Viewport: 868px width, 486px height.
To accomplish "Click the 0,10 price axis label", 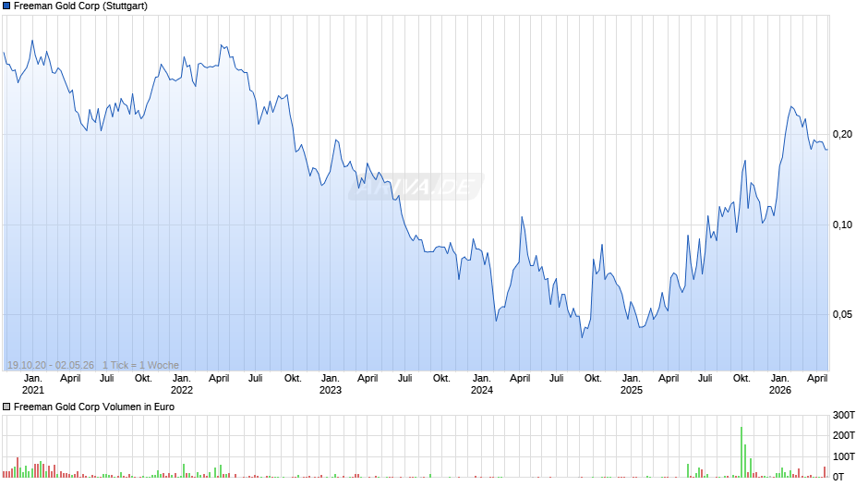I will coord(842,225).
